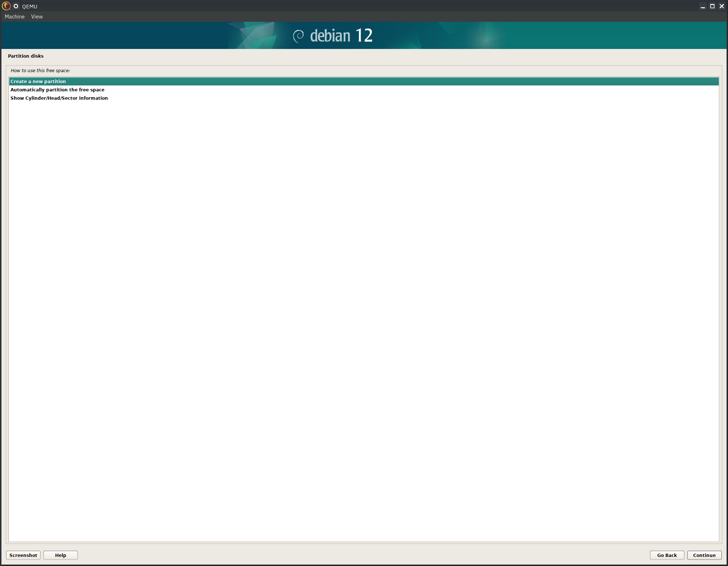Select 'Show Cylinder/Head/Sector information'
The height and width of the screenshot is (566, 728).
coord(364,98)
